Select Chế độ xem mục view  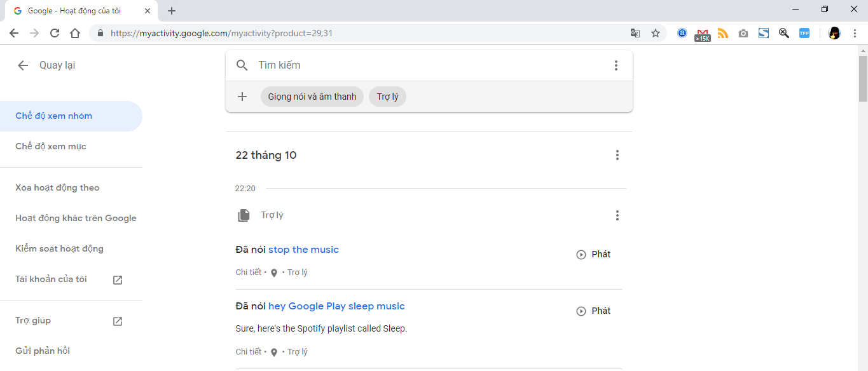pos(51,147)
